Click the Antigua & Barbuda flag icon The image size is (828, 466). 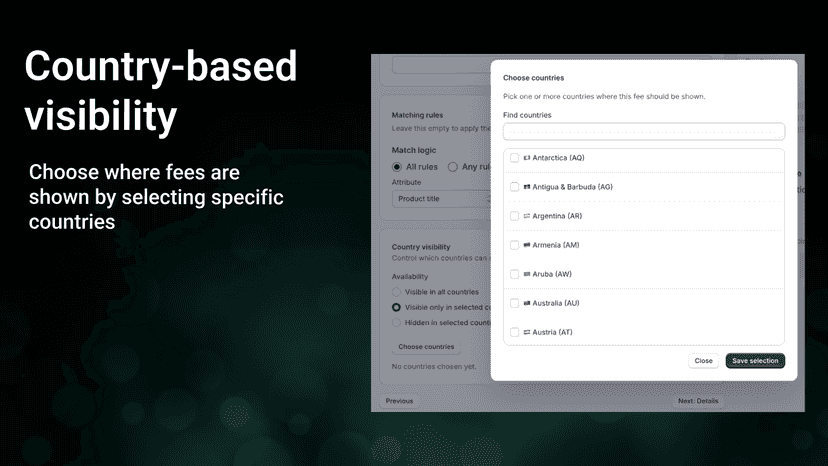pos(526,187)
